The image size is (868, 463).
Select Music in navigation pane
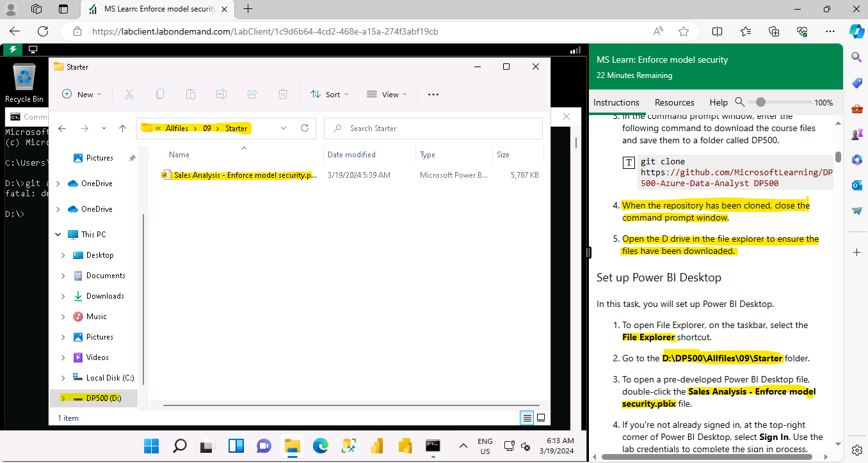click(90, 317)
